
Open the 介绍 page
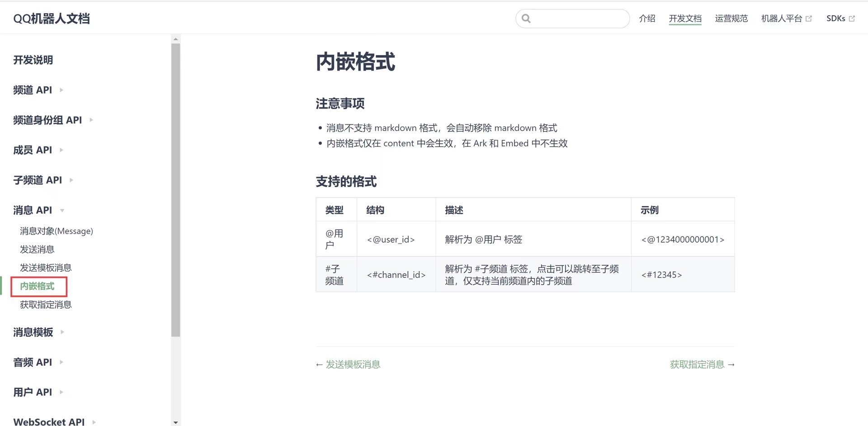pos(647,19)
